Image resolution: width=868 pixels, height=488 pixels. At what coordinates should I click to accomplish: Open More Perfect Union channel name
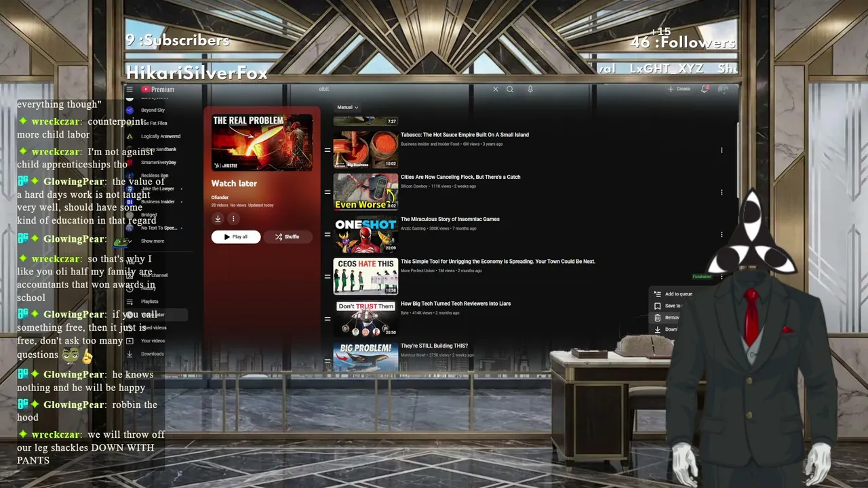(x=418, y=270)
